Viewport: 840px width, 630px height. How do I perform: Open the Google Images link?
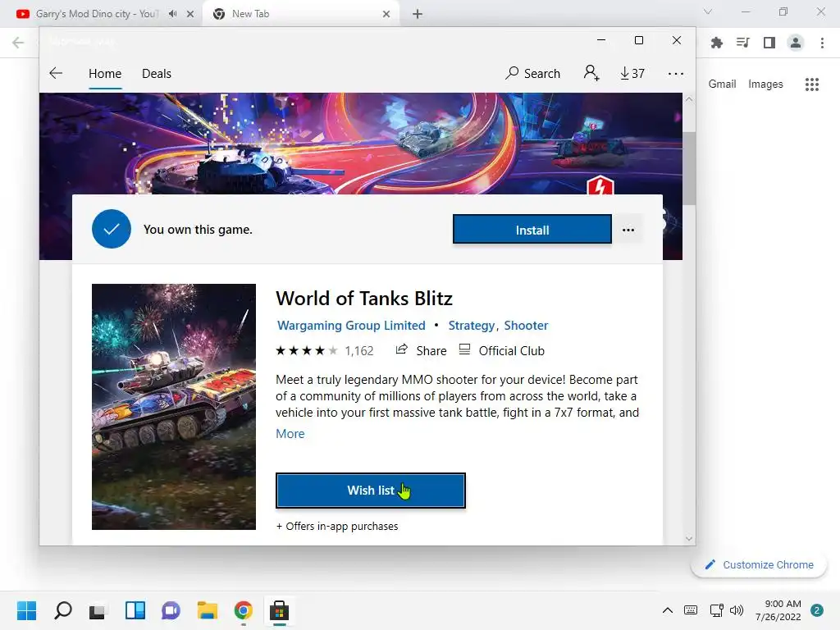click(x=765, y=84)
